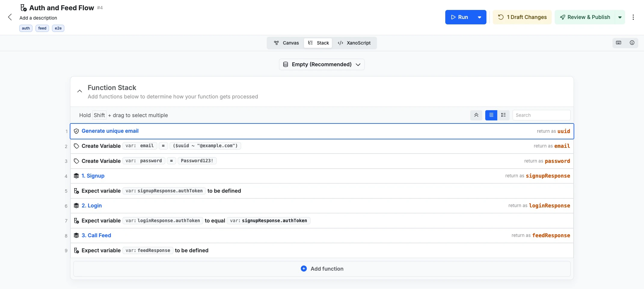The width and height of the screenshot is (644, 289).
Task: Click Add function button
Action: pyautogui.click(x=322, y=269)
